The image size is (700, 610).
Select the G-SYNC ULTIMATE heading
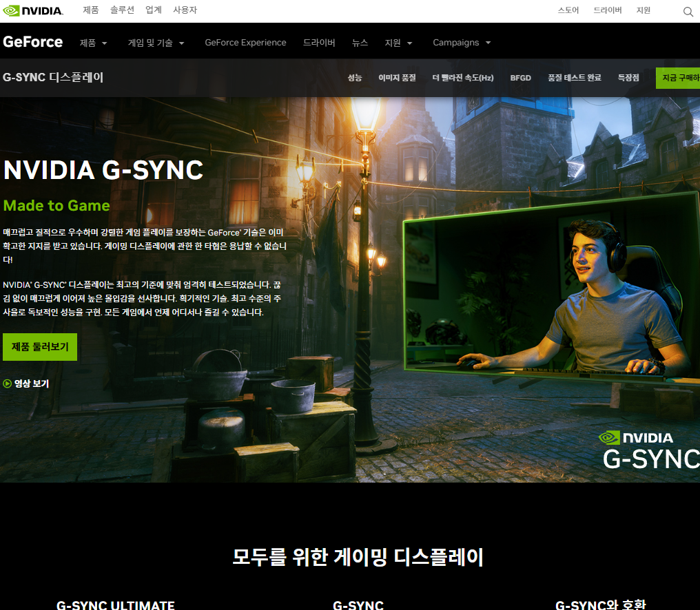[115, 604]
